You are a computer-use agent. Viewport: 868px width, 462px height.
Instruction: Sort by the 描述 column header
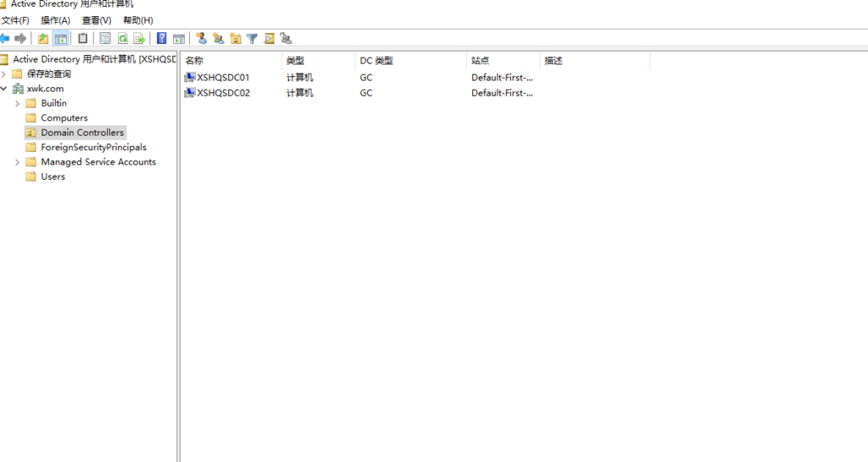point(594,60)
